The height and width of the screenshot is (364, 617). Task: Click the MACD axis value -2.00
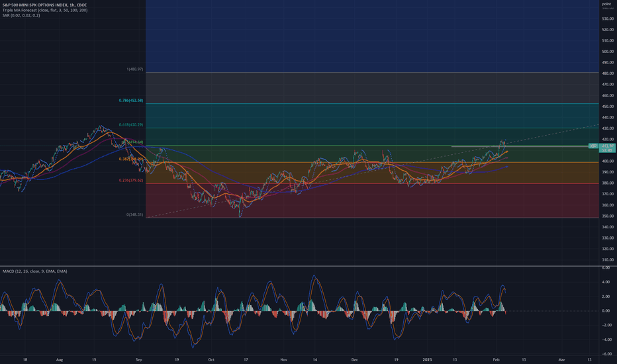(x=606, y=325)
